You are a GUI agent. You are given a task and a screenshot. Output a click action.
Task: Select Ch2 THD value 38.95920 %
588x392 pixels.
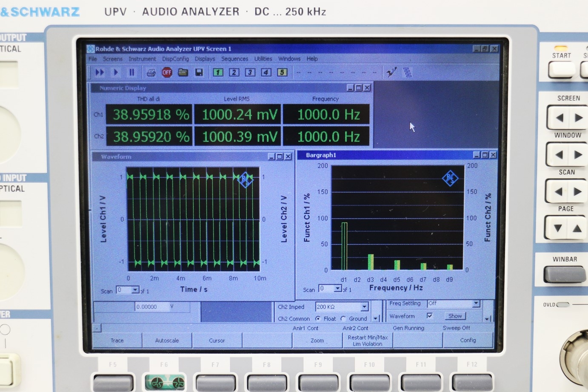[x=149, y=136]
